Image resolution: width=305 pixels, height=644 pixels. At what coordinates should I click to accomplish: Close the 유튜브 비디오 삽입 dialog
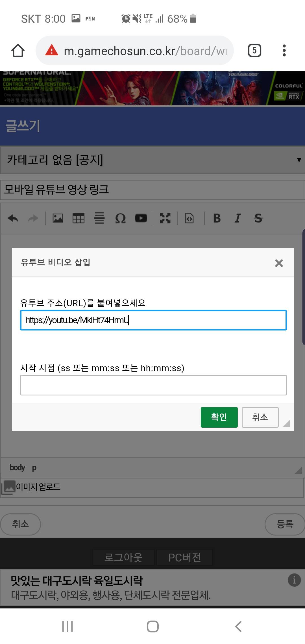click(279, 263)
